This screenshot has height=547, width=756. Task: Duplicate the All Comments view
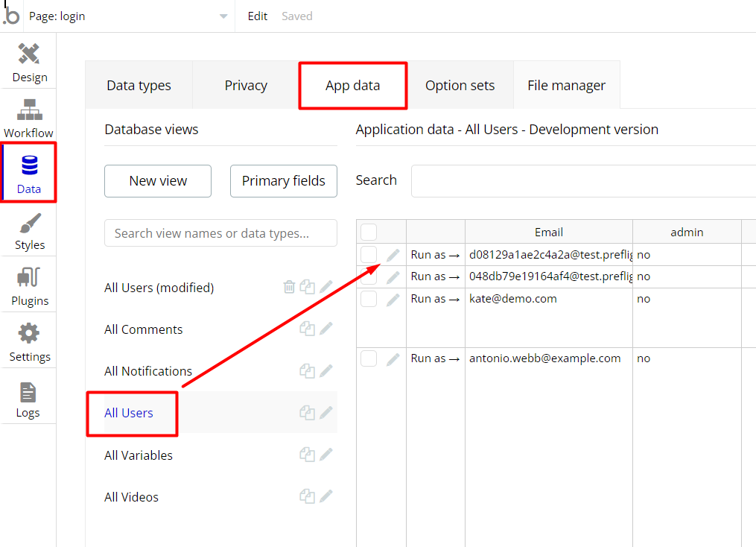coord(307,329)
